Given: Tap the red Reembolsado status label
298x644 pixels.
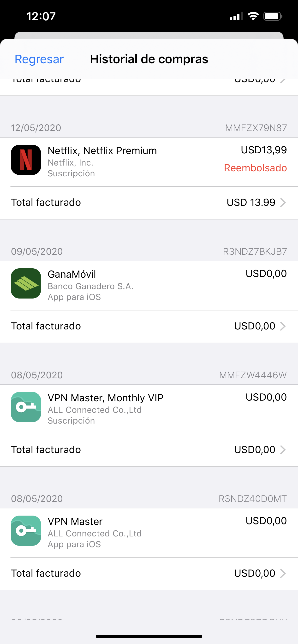Looking at the screenshot, I should (x=255, y=168).
